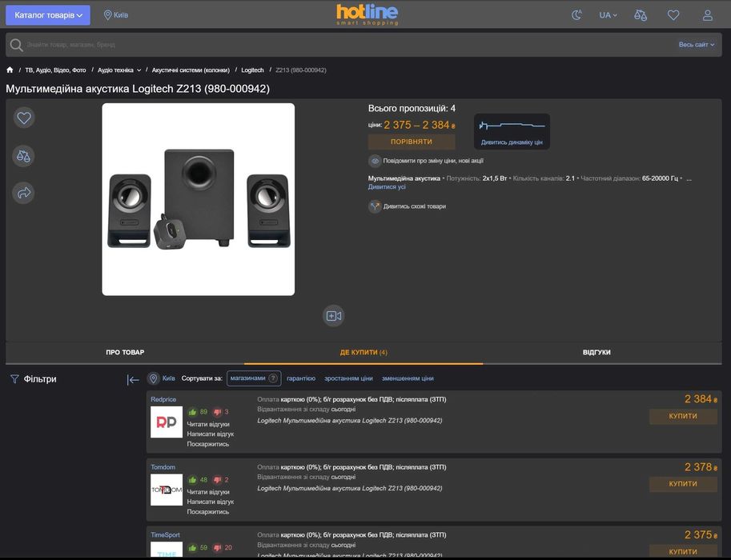Open Весь сайт search scope dropdown
This screenshot has height=560, width=731.
[697, 45]
